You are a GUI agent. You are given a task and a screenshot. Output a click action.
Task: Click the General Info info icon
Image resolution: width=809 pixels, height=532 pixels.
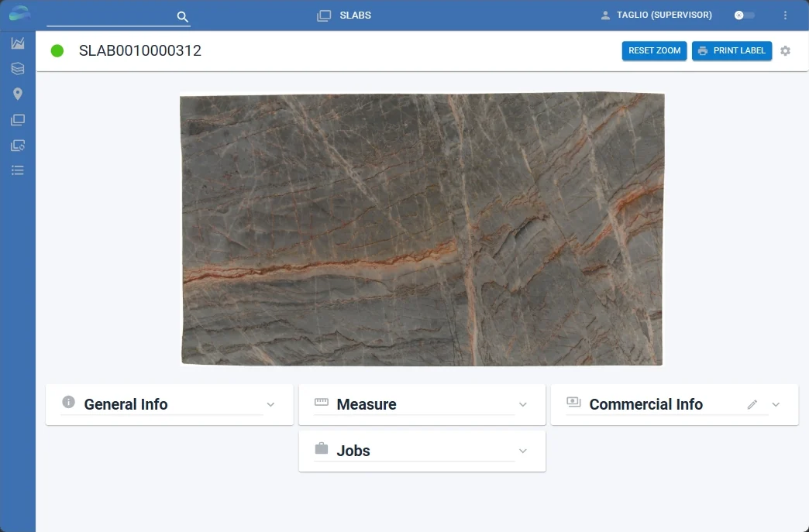coord(68,402)
